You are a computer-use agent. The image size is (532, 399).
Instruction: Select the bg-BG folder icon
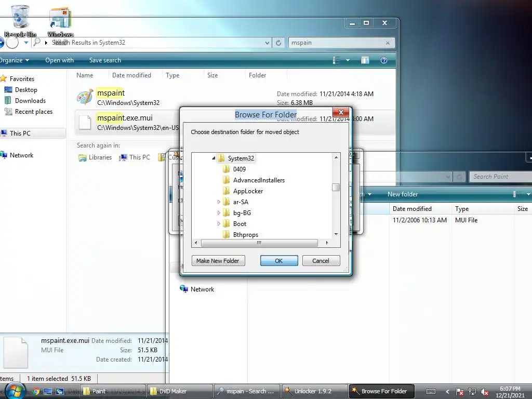point(227,212)
